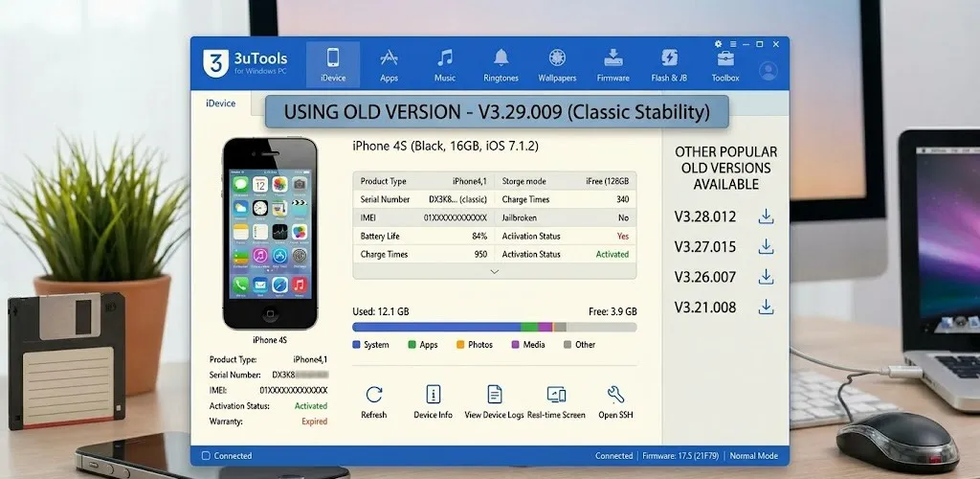980x479 pixels.
Task: Switch to the iDevice tab
Action: [x=221, y=103]
